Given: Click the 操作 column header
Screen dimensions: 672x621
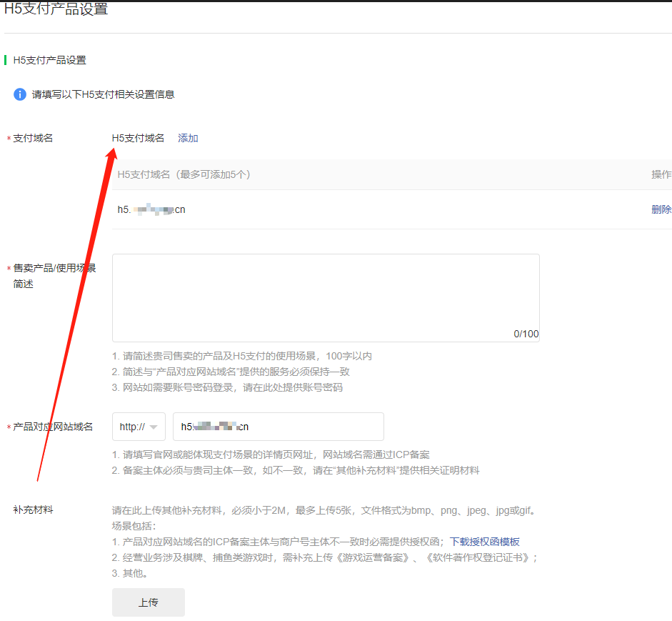Looking at the screenshot, I should tap(661, 174).
